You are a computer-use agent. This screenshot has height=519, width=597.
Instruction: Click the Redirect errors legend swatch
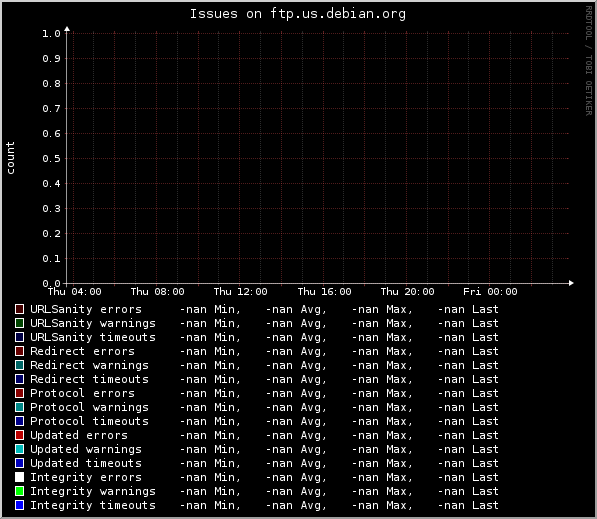[19, 351]
